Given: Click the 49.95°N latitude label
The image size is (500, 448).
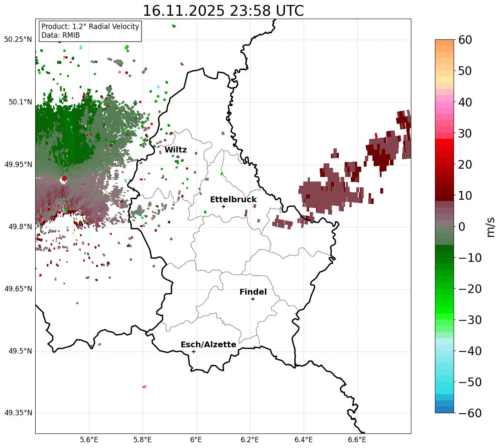Looking at the screenshot, I should [18, 165].
